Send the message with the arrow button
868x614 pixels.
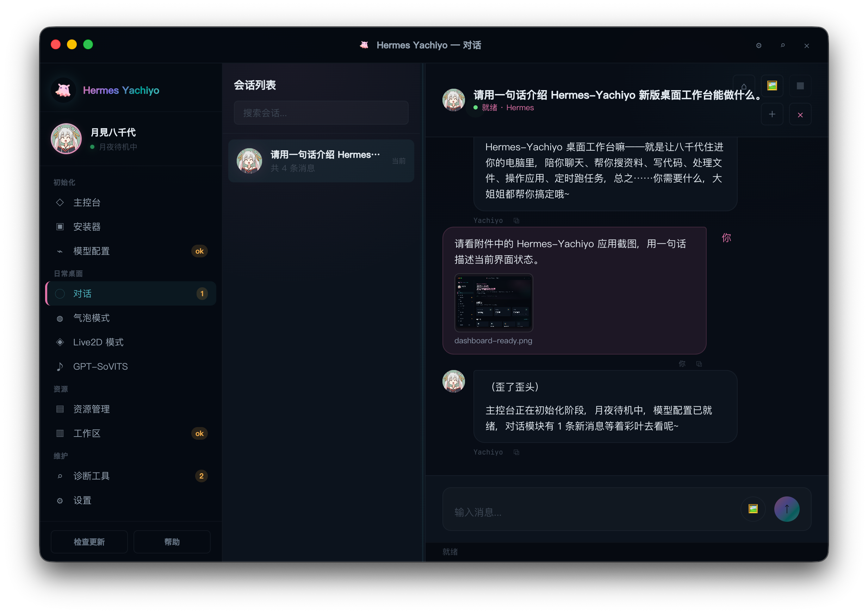787,509
